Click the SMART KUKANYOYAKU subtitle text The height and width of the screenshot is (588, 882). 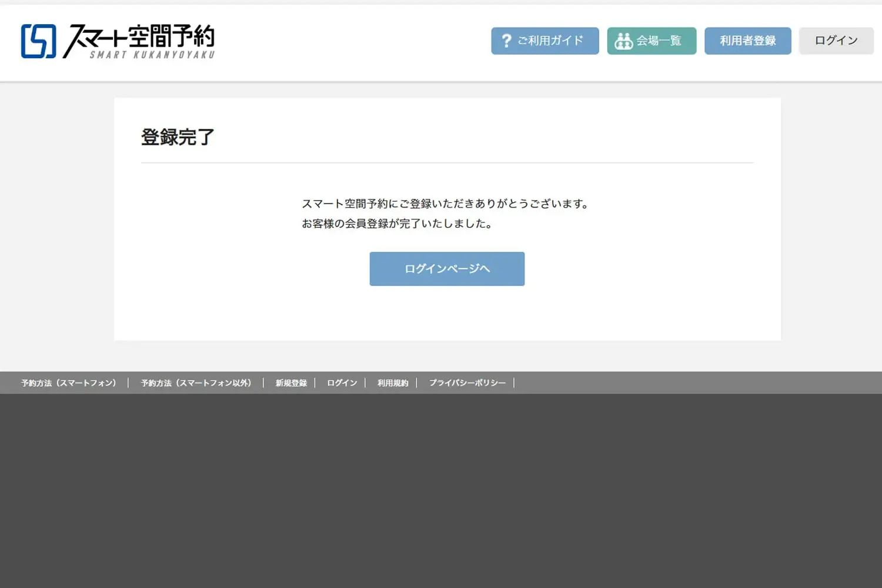point(152,55)
